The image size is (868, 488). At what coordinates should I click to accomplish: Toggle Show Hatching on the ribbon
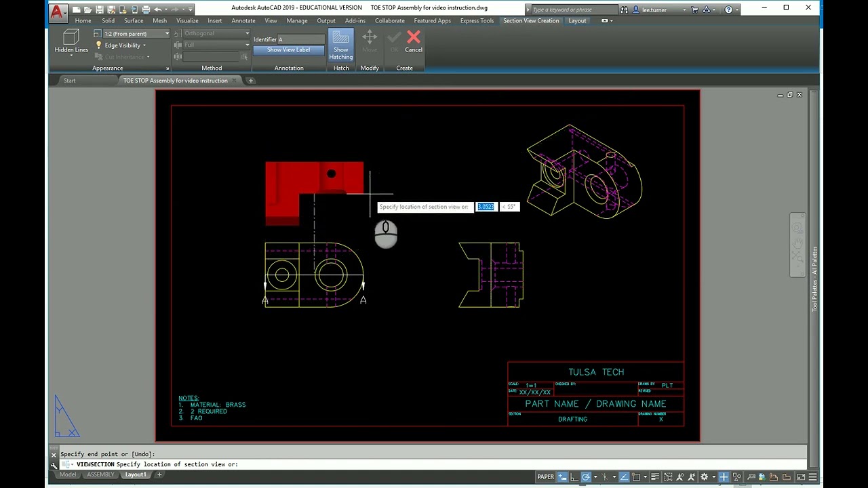point(341,45)
